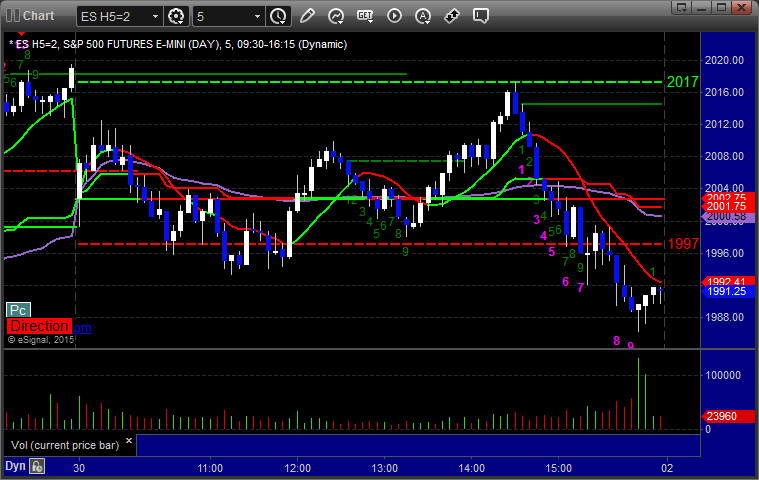This screenshot has width=759, height=480.
Task: Click the 23960 volume value marker
Action: point(728,416)
